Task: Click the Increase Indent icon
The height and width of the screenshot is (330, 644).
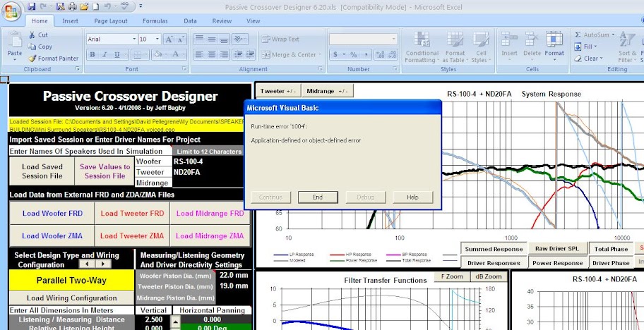Action: pyautogui.click(x=250, y=54)
